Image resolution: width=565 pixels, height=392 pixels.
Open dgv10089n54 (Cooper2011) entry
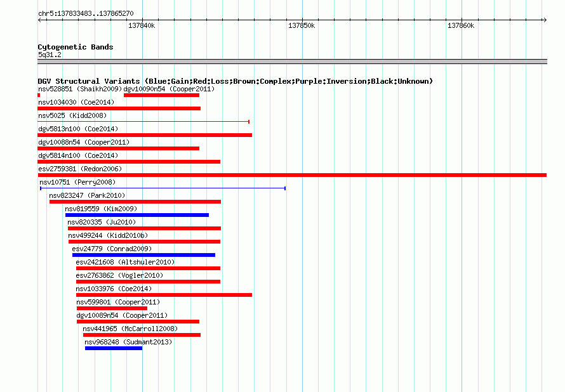pyautogui.click(x=122, y=315)
